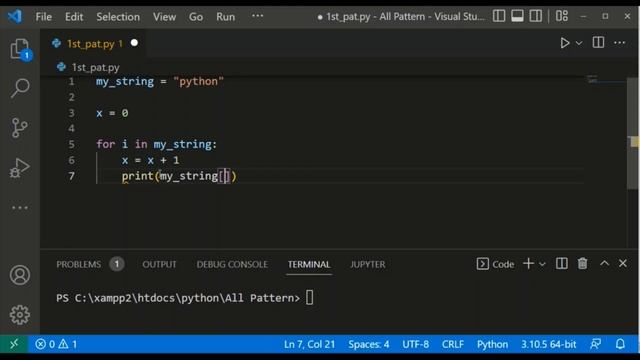The width and height of the screenshot is (640, 360).
Task: Open notifications bell in status bar
Action: coord(620,344)
